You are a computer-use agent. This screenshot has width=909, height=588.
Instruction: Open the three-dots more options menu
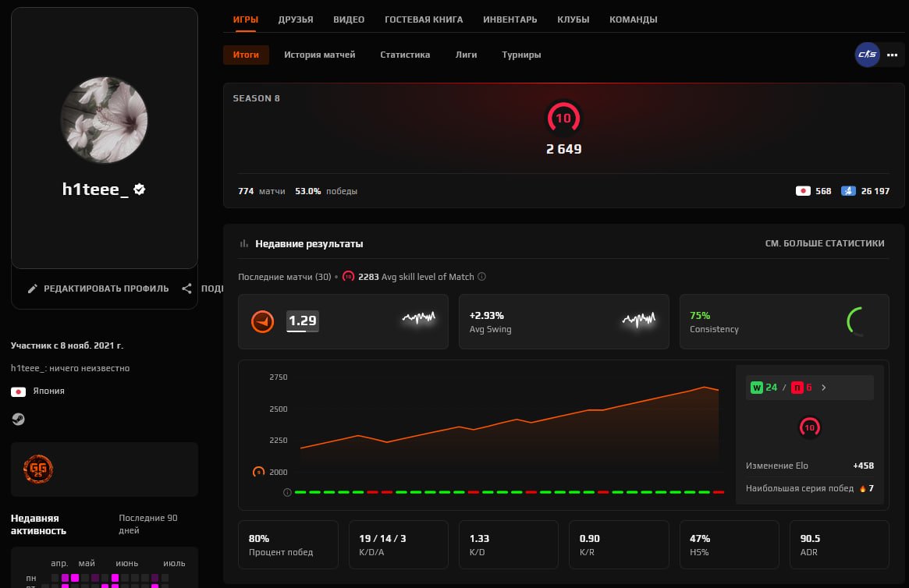(892, 55)
